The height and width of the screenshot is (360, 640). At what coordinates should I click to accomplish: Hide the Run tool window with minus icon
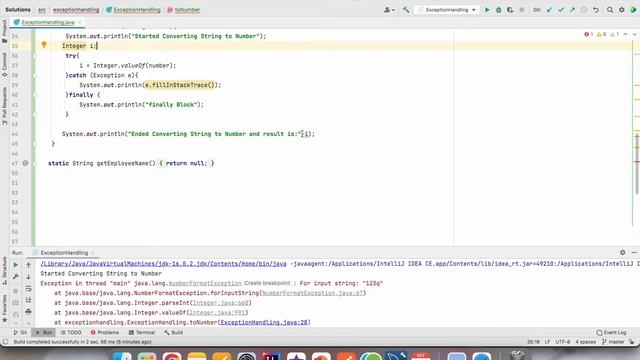634,253
